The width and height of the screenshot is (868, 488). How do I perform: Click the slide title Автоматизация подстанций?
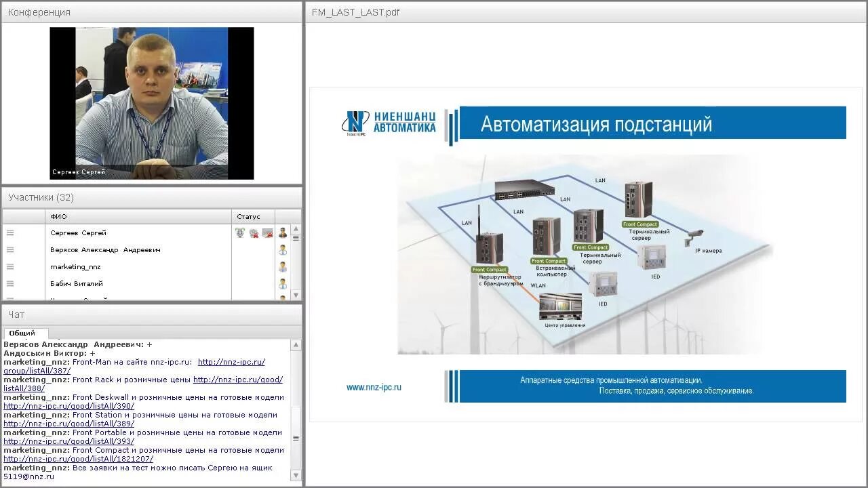tap(596, 124)
